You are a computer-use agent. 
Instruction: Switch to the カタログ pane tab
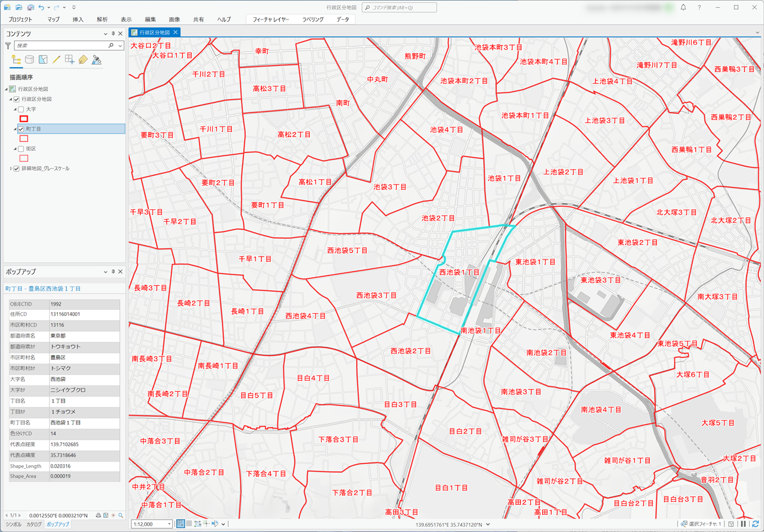34,524
